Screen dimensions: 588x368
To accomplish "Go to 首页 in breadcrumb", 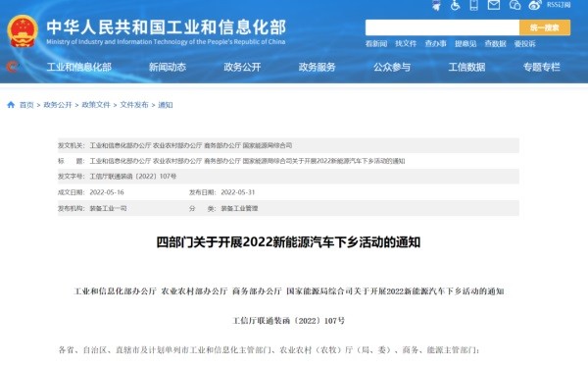I will [x=26, y=105].
